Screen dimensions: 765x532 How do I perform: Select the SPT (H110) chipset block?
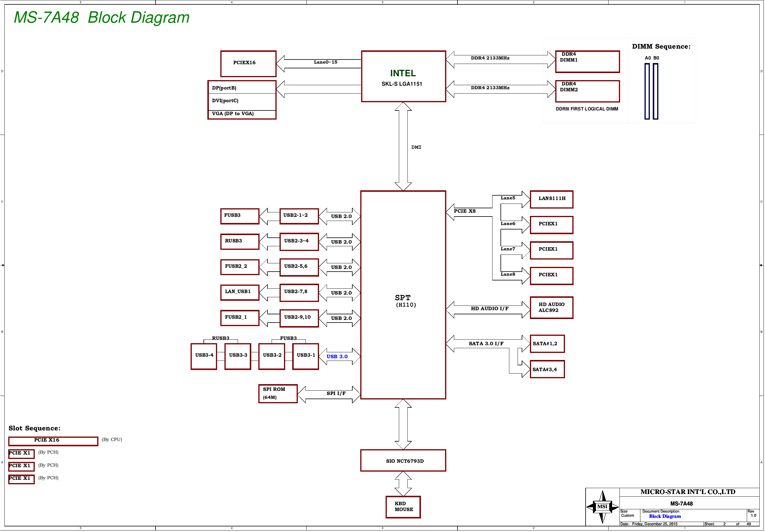[403, 295]
